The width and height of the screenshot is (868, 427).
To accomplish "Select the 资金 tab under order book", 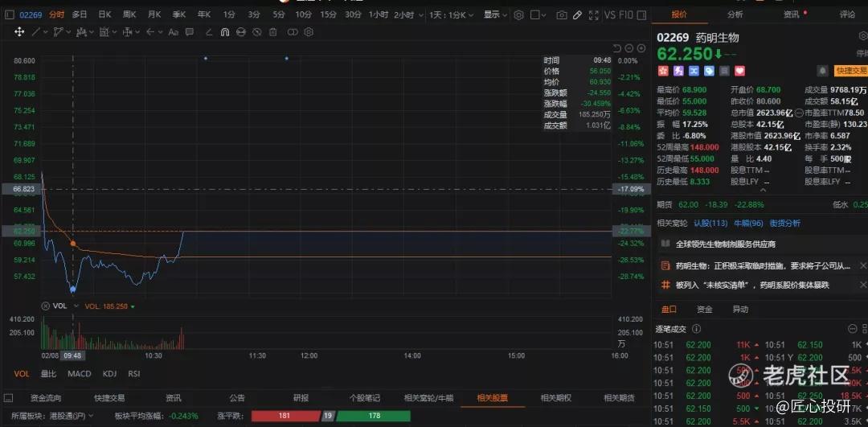I will click(705, 309).
